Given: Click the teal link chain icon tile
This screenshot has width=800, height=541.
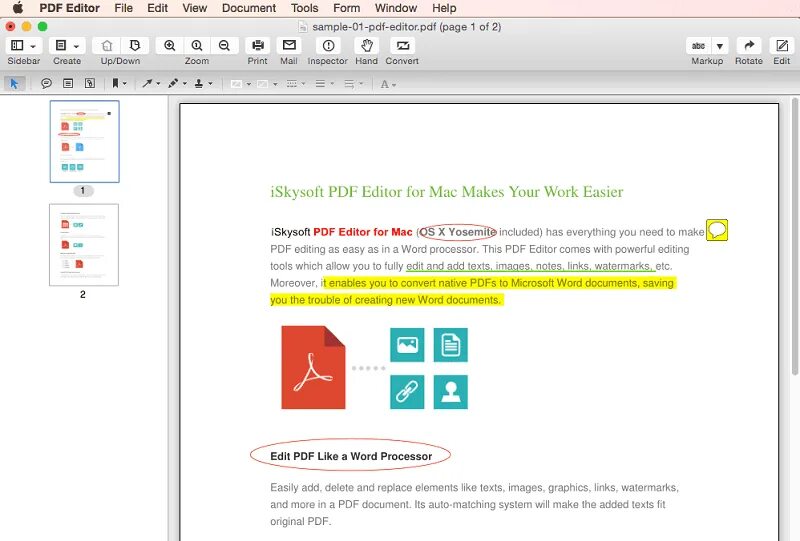Looking at the screenshot, I should [407, 392].
